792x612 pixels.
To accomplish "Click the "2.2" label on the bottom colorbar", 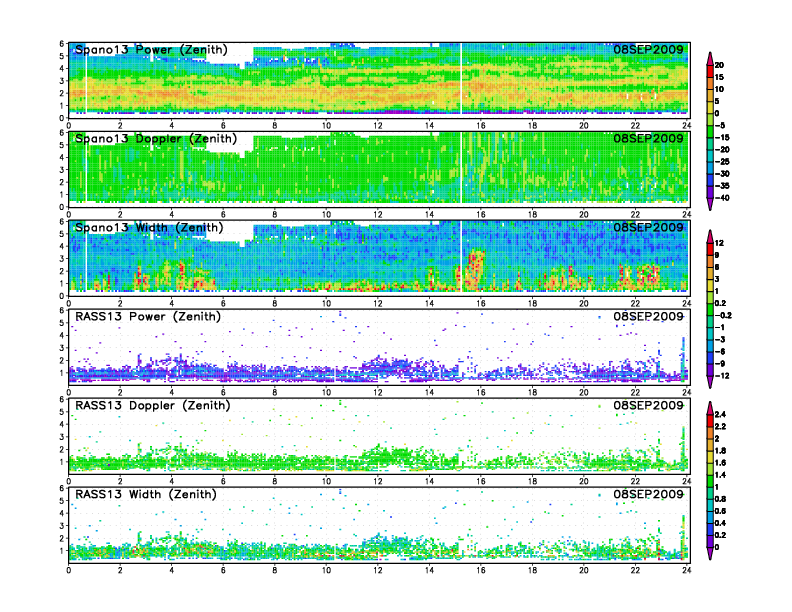I will point(720,426).
